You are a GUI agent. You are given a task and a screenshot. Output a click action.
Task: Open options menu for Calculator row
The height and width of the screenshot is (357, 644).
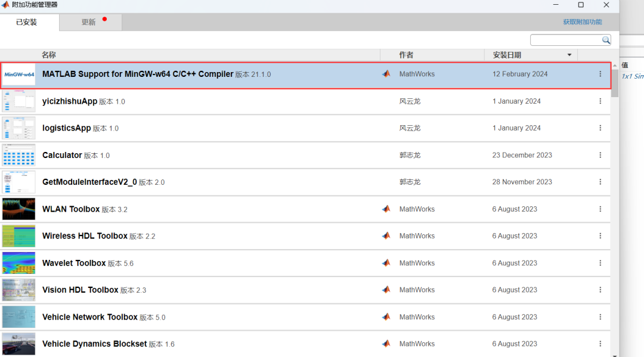(x=600, y=155)
